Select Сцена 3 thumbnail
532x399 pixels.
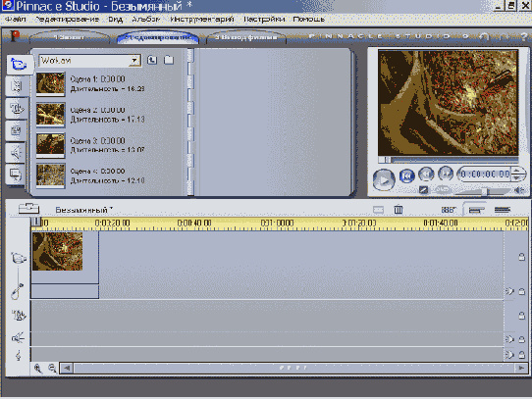point(51,145)
